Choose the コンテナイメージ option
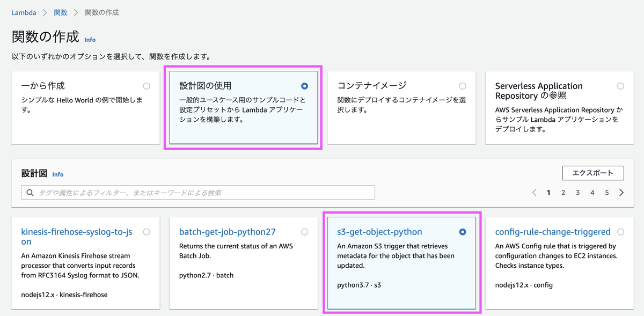 coord(462,85)
